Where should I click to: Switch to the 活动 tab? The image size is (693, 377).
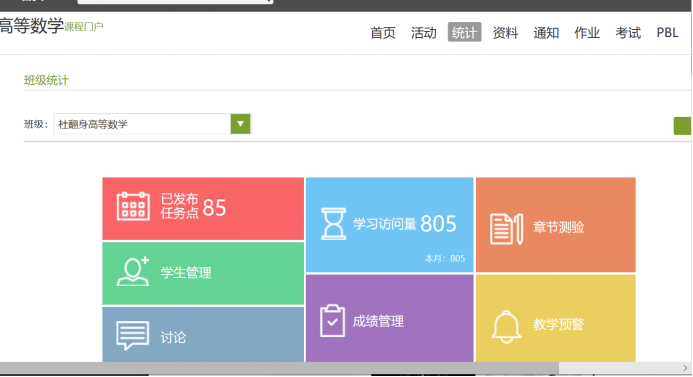423,33
